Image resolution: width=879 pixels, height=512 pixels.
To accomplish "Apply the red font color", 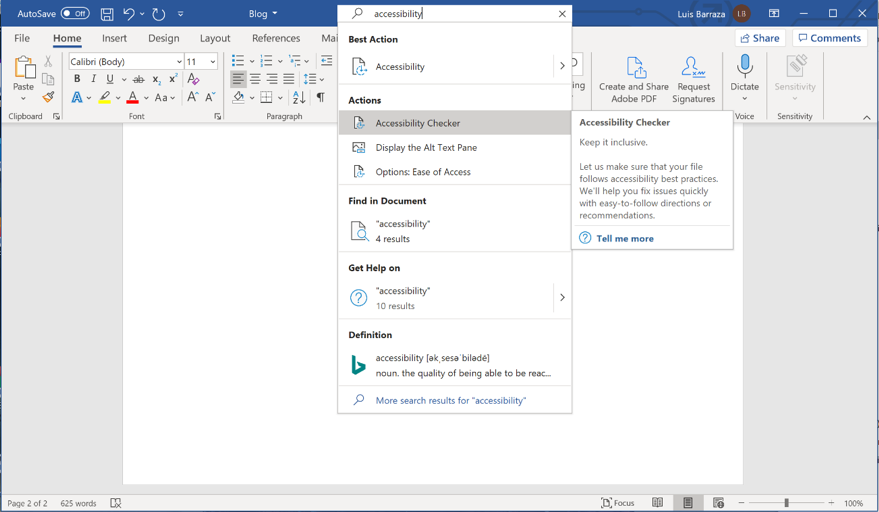I will (132, 98).
